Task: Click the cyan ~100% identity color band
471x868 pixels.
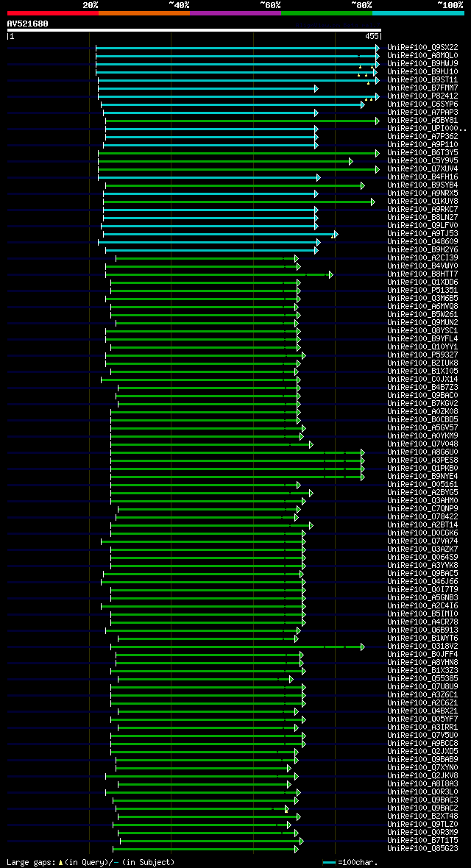Action: [x=418, y=13]
